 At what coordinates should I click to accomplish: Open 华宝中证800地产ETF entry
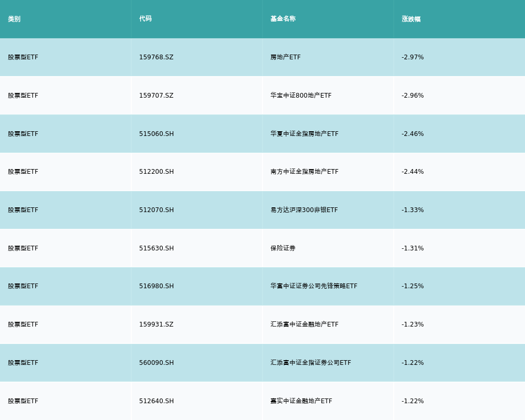301,96
